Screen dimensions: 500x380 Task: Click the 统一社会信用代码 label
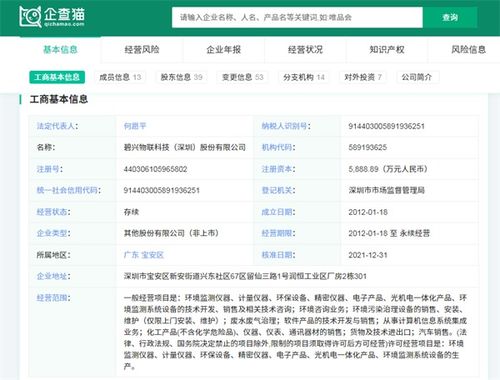click(68, 190)
